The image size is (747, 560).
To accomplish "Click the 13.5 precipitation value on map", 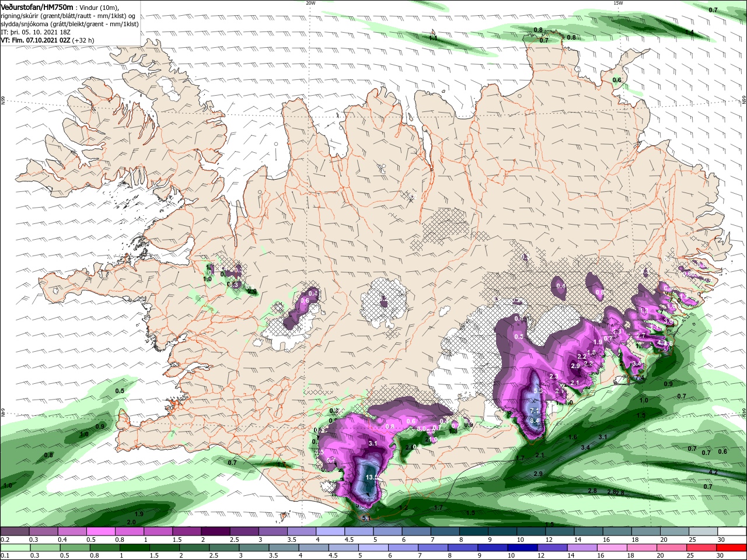I will pos(372,477).
